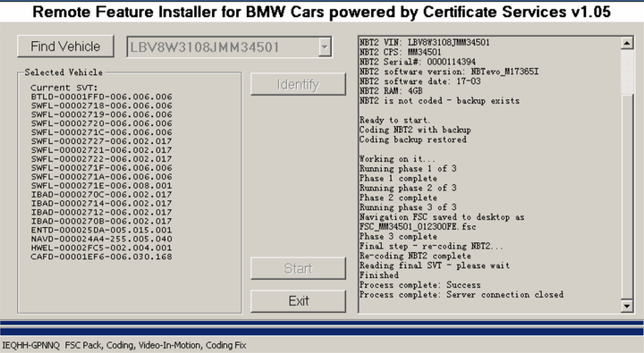This screenshot has width=644, height=353.
Task: Click the 'Running phase 1 of 3' line
Action: (408, 169)
